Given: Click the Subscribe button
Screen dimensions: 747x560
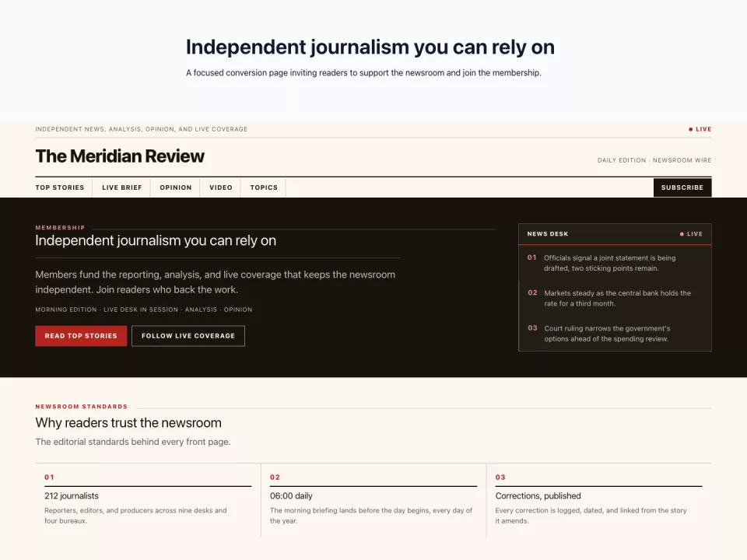Looking at the screenshot, I should coord(682,187).
